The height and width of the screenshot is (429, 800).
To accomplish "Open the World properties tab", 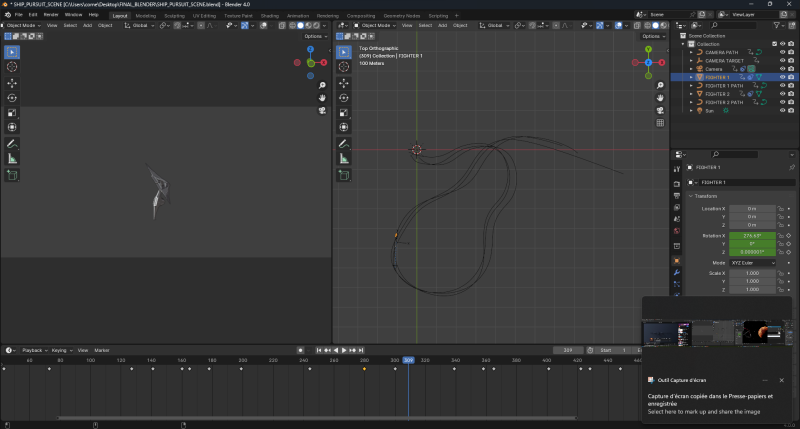I will pos(677,231).
